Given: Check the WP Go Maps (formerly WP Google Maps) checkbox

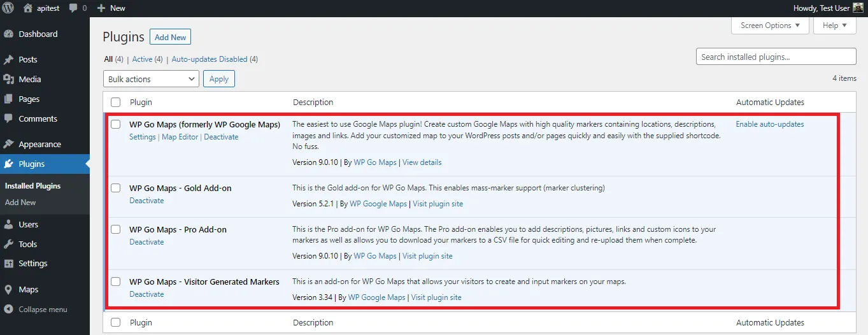Looking at the screenshot, I should pos(115,125).
